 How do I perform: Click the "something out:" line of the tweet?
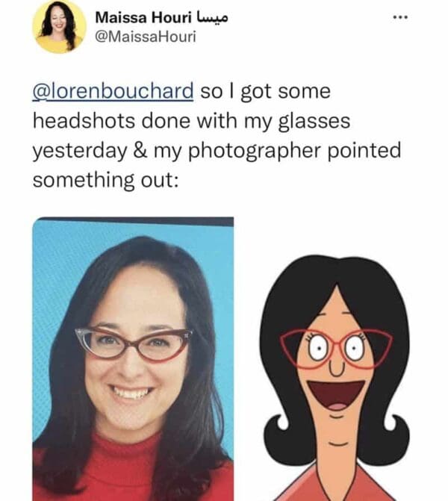click(105, 181)
